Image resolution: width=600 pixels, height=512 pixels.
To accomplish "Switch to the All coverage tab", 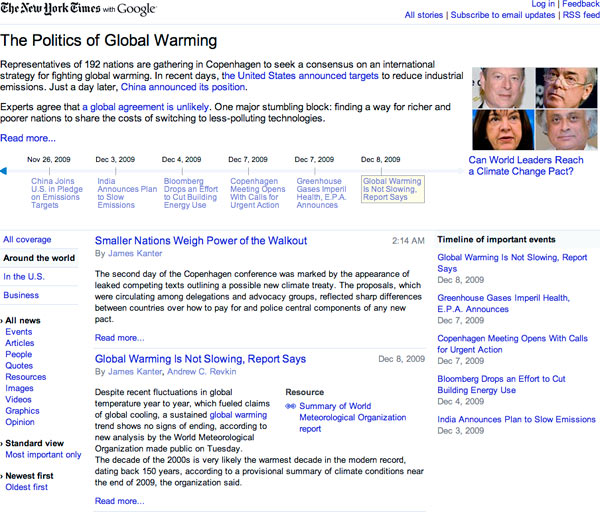I will (x=27, y=240).
